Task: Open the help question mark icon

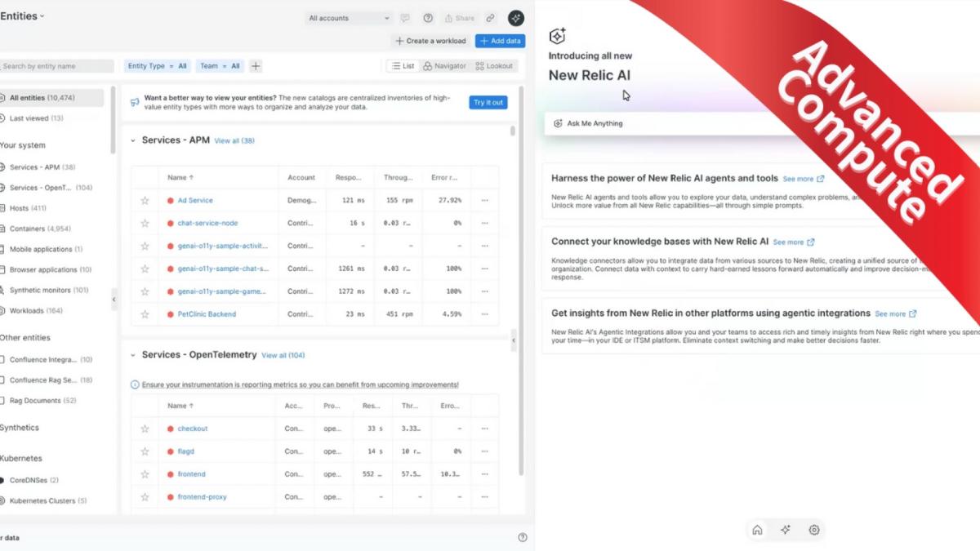Action: (x=428, y=18)
